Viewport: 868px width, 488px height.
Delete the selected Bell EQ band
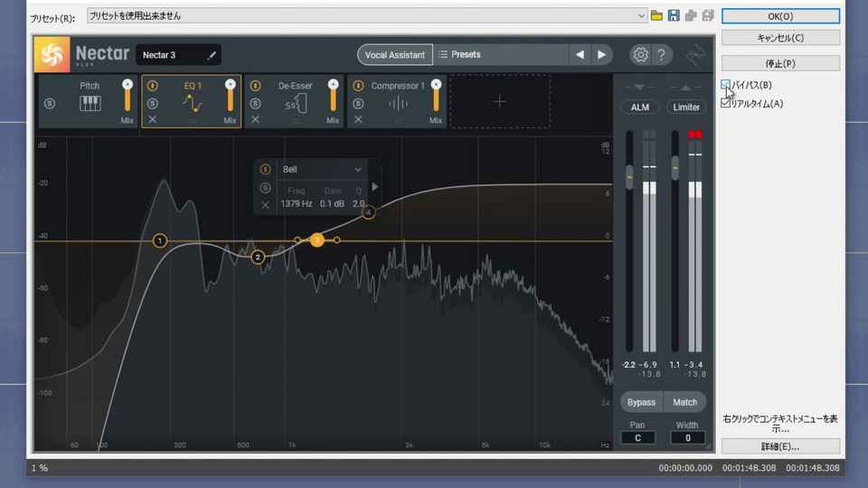point(265,205)
